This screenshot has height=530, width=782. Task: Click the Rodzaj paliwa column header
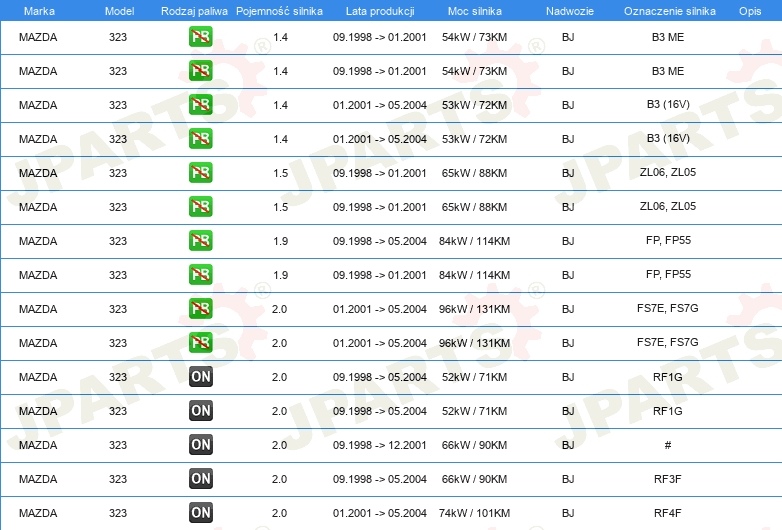(193, 10)
